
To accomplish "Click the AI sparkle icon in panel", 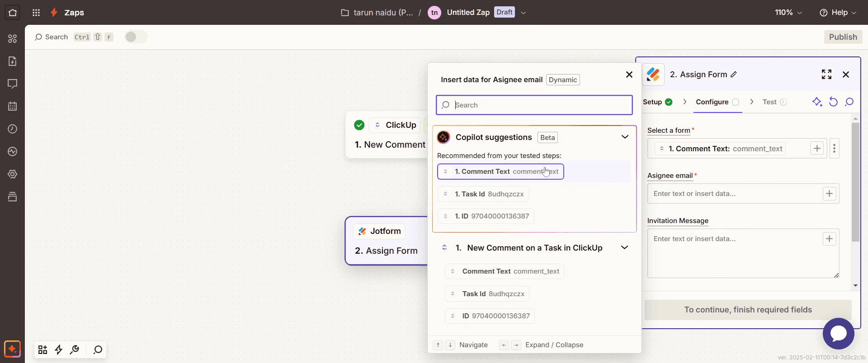I will point(817,102).
